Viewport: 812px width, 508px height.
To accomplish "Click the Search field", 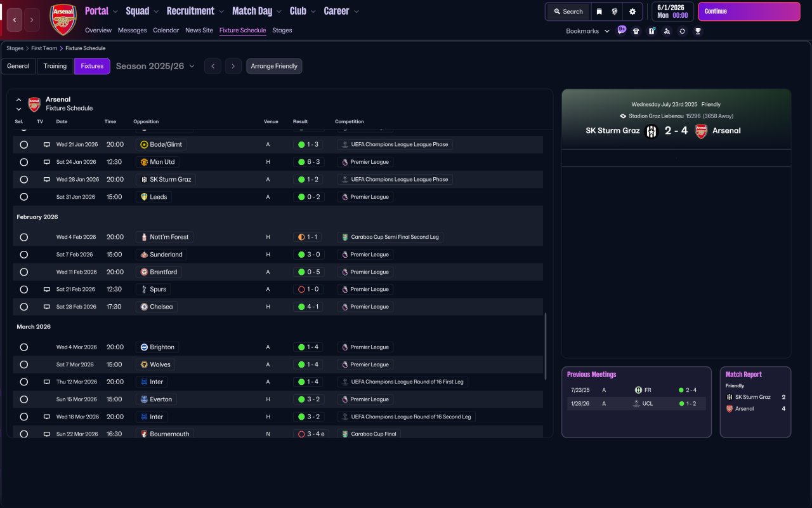I will 568,11.
